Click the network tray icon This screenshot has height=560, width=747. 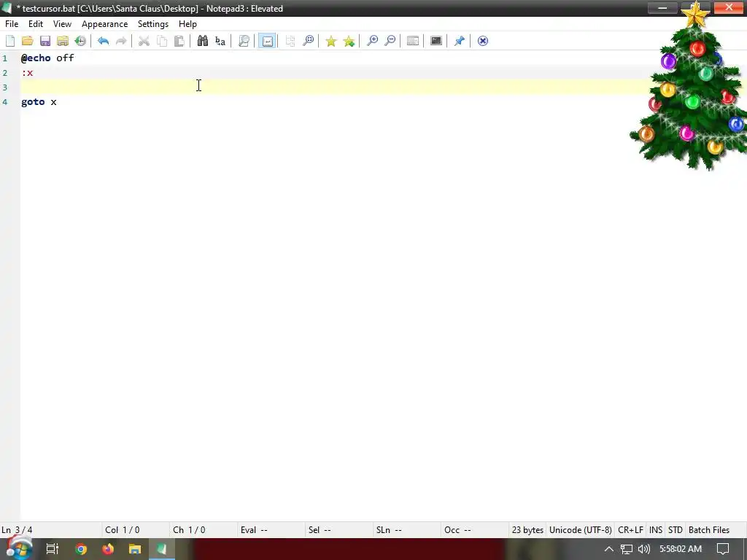(x=627, y=549)
